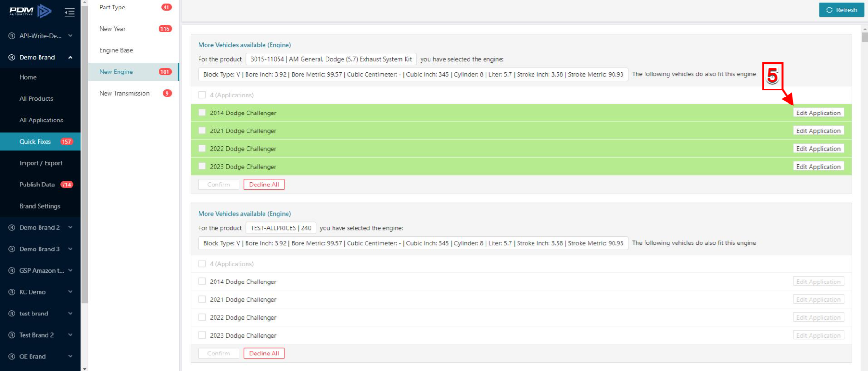This screenshot has height=371, width=868.
Task: Toggle the select-all checkbox for TEST-ALLPRICES applications
Action: click(202, 264)
